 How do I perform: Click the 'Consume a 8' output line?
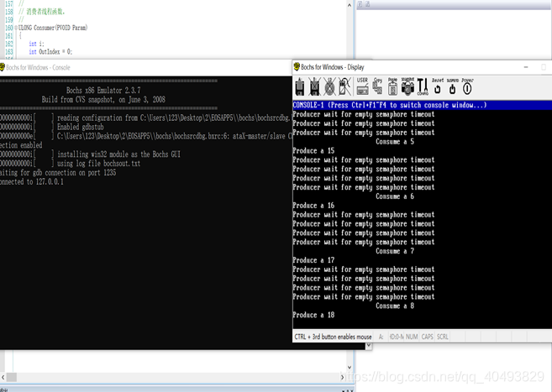point(395,306)
